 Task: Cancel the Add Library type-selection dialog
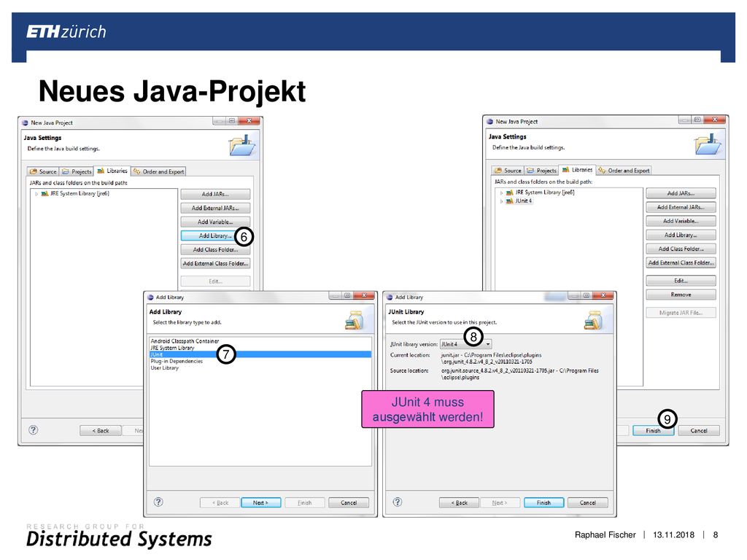click(349, 502)
